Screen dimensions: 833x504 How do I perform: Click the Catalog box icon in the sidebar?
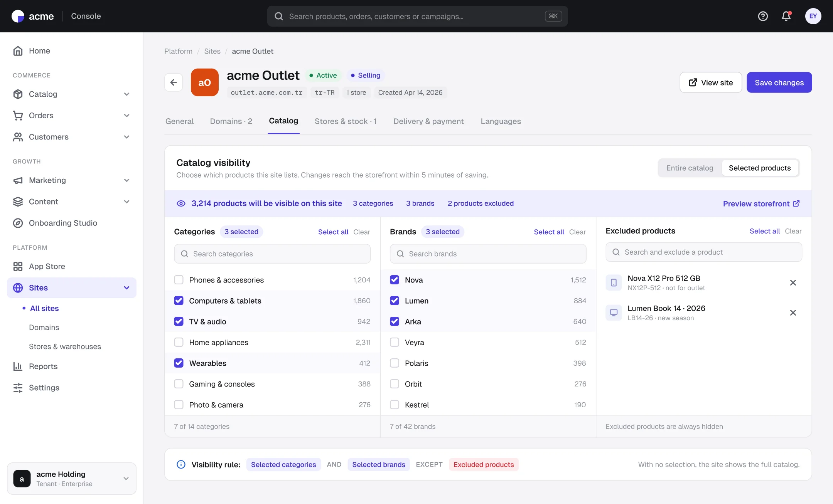point(18,94)
